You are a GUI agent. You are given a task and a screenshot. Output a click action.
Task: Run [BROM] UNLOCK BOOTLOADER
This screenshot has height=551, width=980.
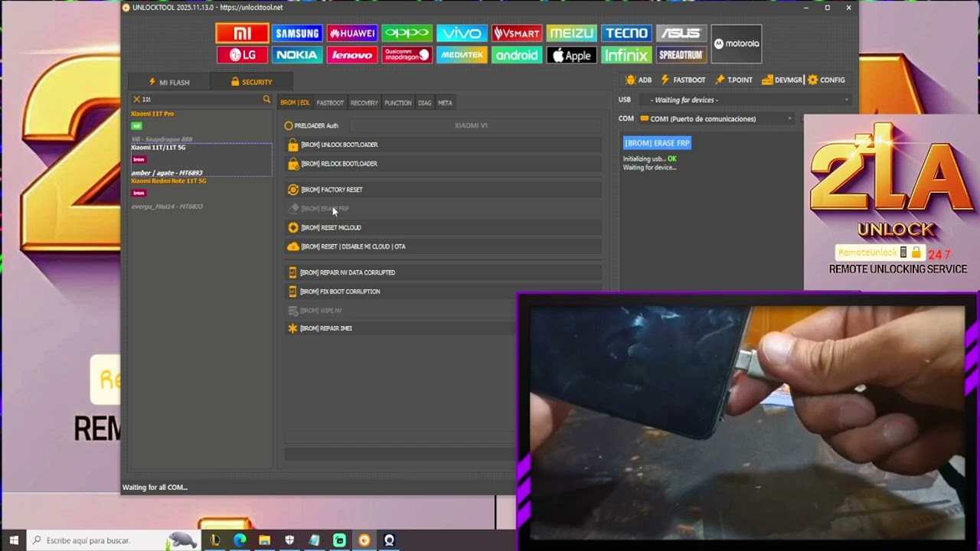pyautogui.click(x=443, y=145)
